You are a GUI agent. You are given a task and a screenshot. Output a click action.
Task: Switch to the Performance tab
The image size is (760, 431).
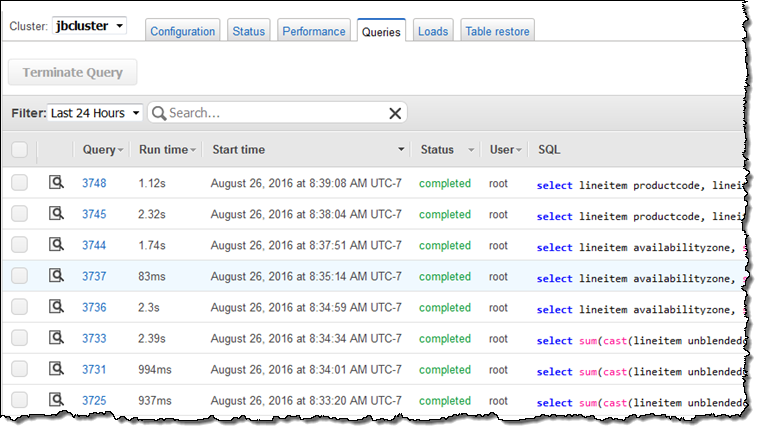pos(313,31)
